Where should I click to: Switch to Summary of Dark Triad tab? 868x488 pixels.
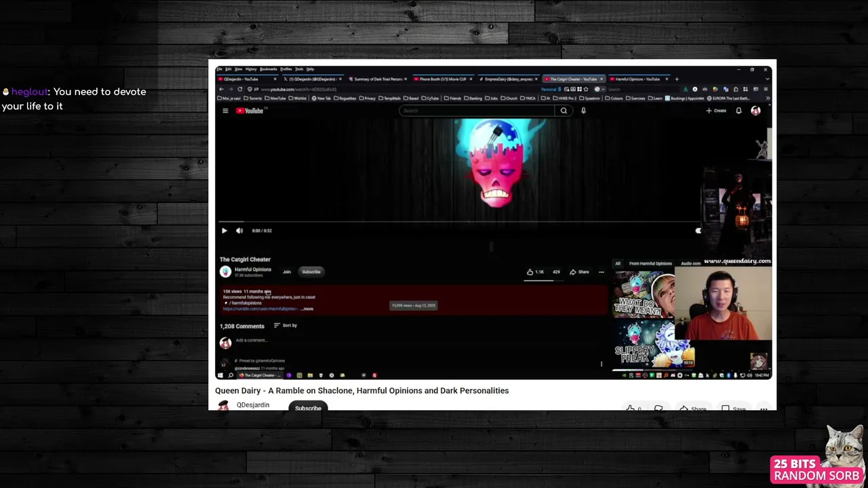click(x=378, y=79)
